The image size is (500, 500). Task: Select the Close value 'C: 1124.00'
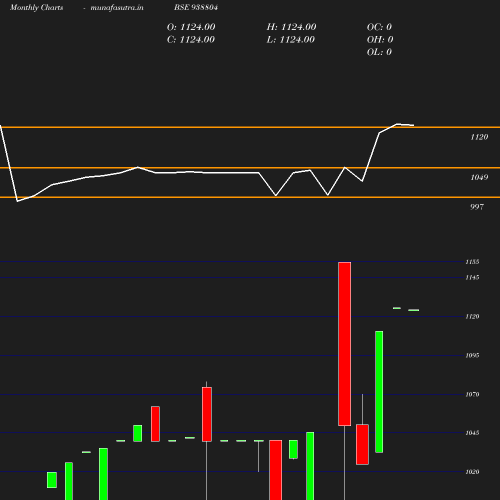click(191, 40)
